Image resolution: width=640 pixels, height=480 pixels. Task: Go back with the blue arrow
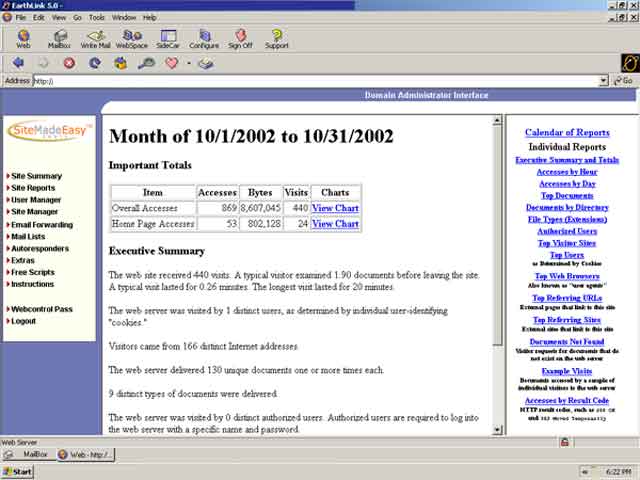click(18, 63)
